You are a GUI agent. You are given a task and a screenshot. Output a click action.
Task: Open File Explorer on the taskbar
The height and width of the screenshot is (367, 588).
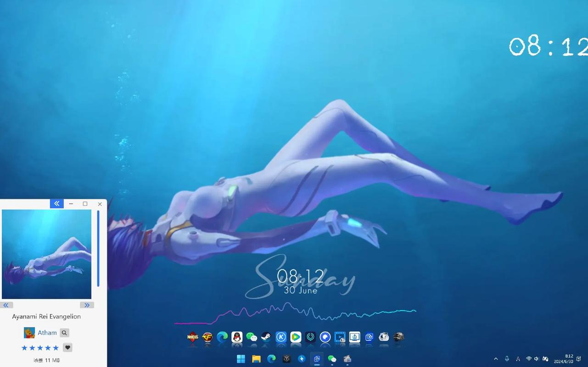tap(256, 359)
